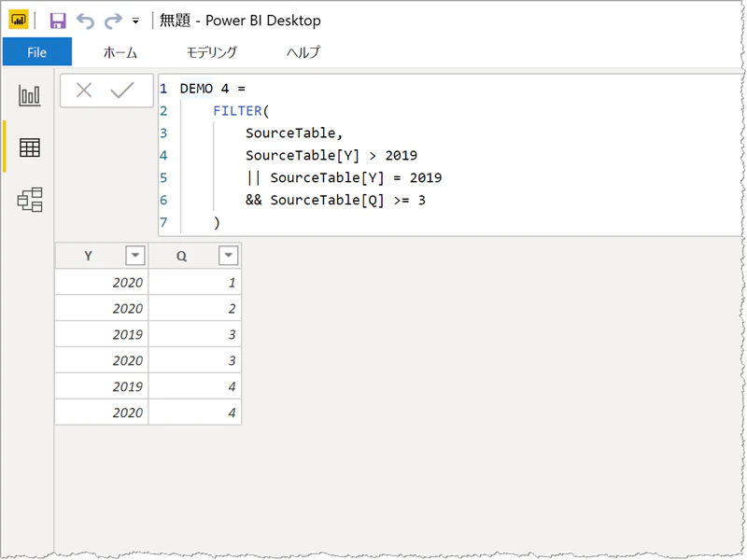Select the 2020 cell in the last table row
Screen dimensions: 747x560
(x=102, y=413)
